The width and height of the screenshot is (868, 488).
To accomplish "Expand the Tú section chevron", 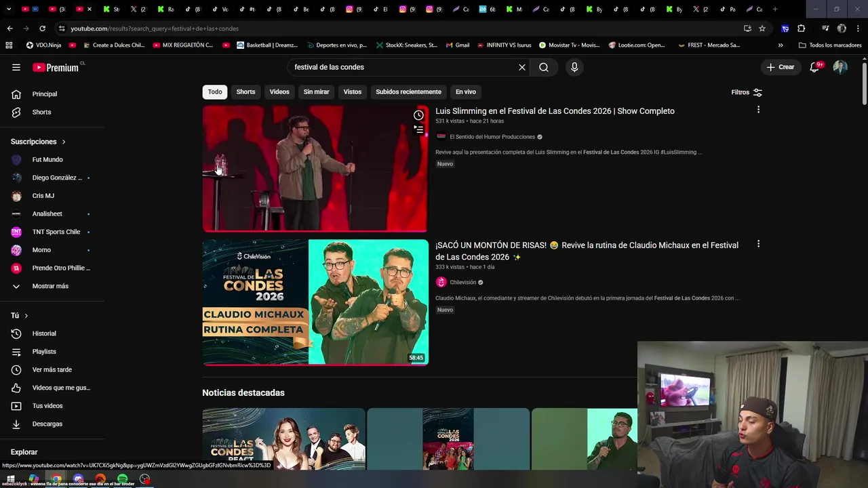I will [x=26, y=316].
